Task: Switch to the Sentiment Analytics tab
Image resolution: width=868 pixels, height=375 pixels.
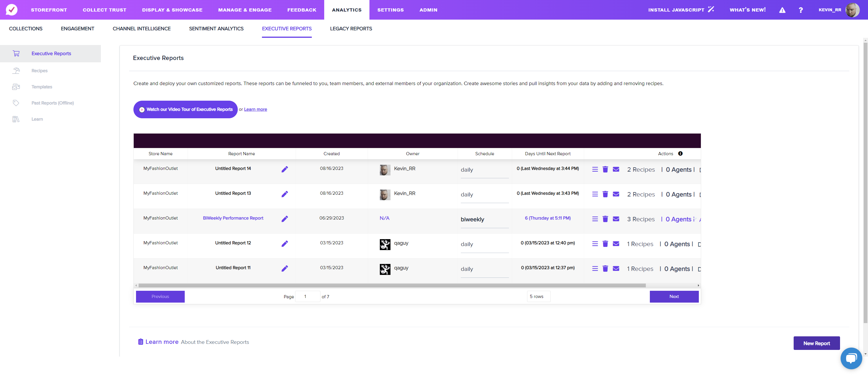Action: point(216,29)
